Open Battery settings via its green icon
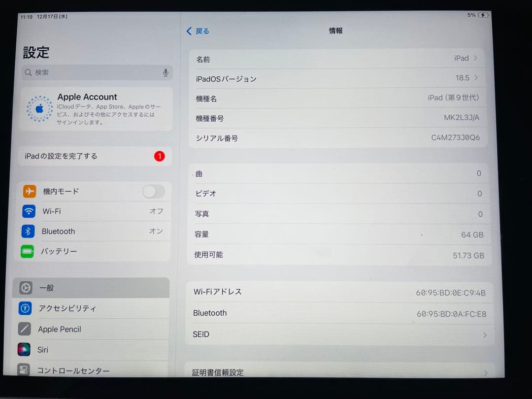Viewport: 532px width, 399px height. pyautogui.click(x=29, y=251)
